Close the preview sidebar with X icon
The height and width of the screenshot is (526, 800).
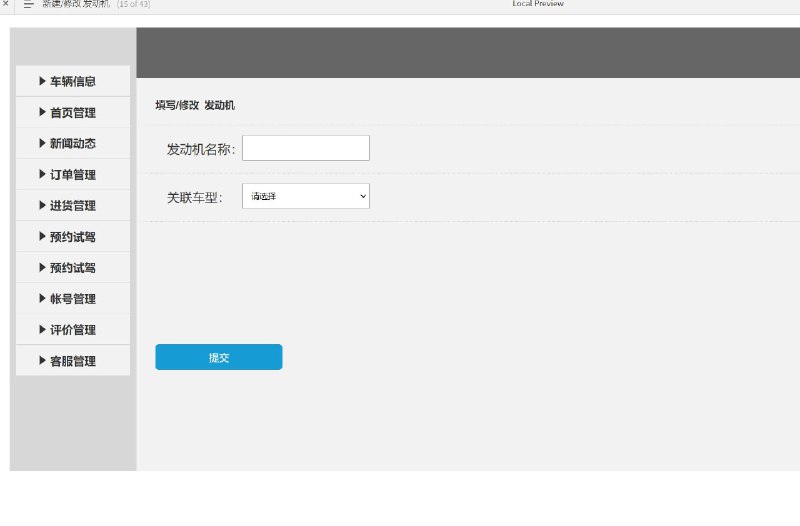click(6, 3)
